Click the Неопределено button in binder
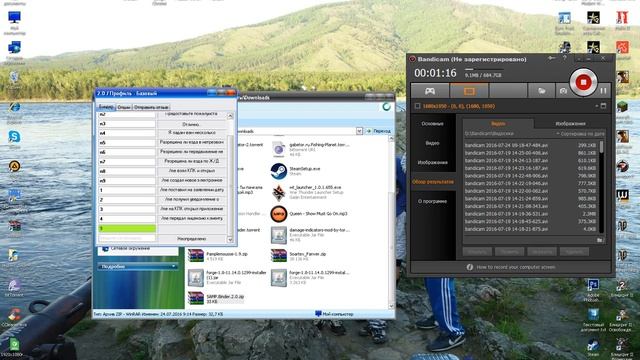 [x=191, y=239]
